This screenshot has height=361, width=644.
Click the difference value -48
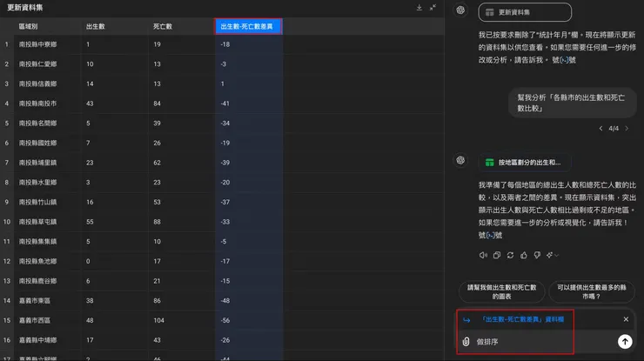pyautogui.click(x=225, y=301)
